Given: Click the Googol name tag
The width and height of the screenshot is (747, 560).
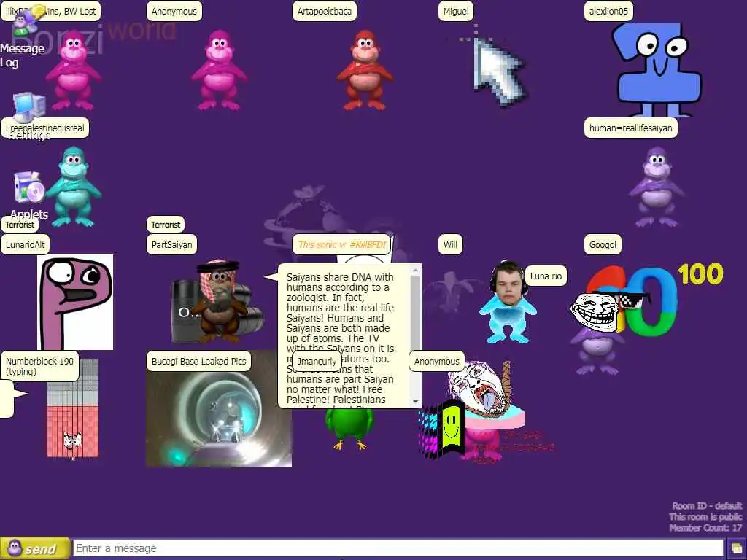Looking at the screenshot, I should tap(603, 244).
